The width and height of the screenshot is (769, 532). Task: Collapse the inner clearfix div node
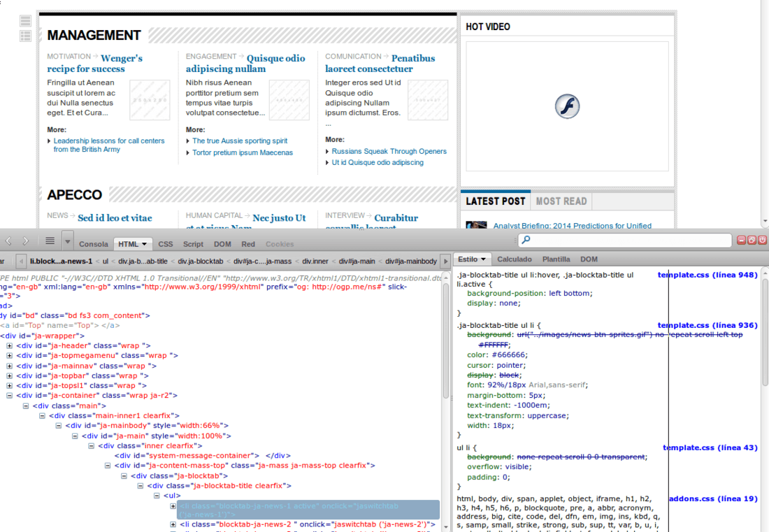point(91,446)
